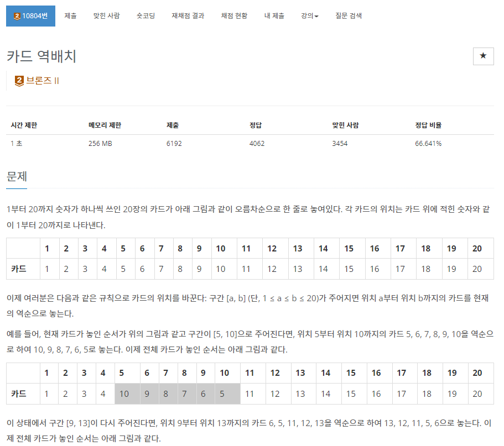
Task: Click the favorite star button
Action: [483, 56]
